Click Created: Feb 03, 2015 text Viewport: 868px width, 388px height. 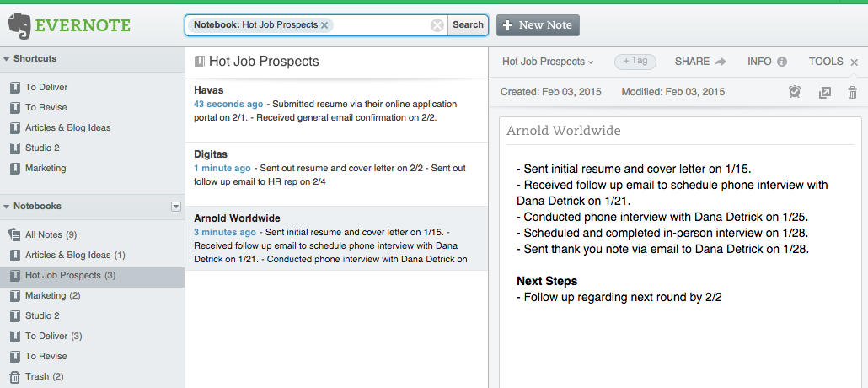pyautogui.click(x=551, y=92)
